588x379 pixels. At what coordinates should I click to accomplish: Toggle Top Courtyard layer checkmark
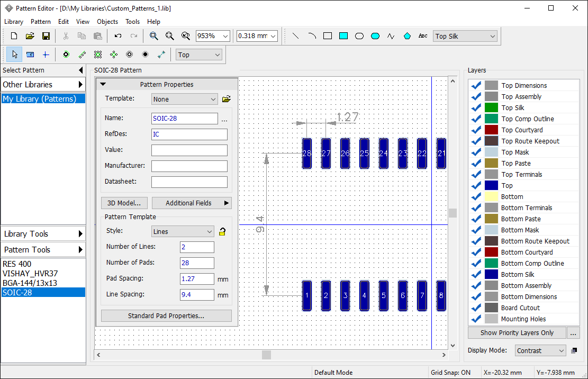click(476, 130)
